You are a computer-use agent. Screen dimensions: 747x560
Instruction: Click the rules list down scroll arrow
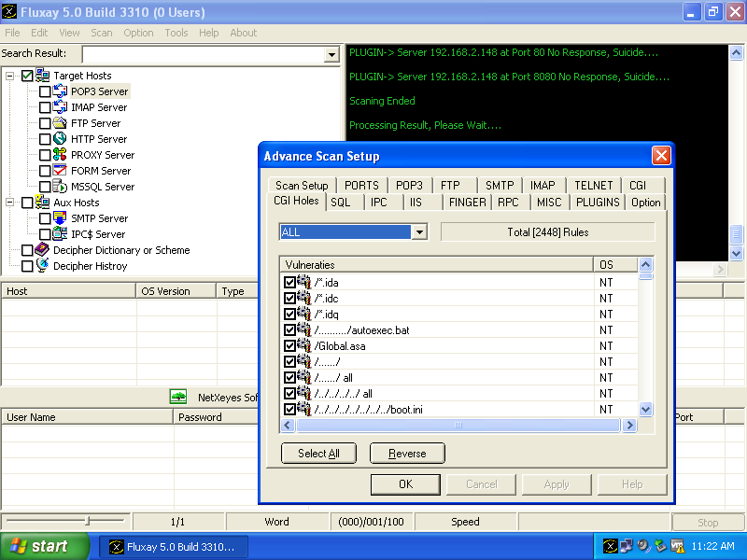point(645,409)
